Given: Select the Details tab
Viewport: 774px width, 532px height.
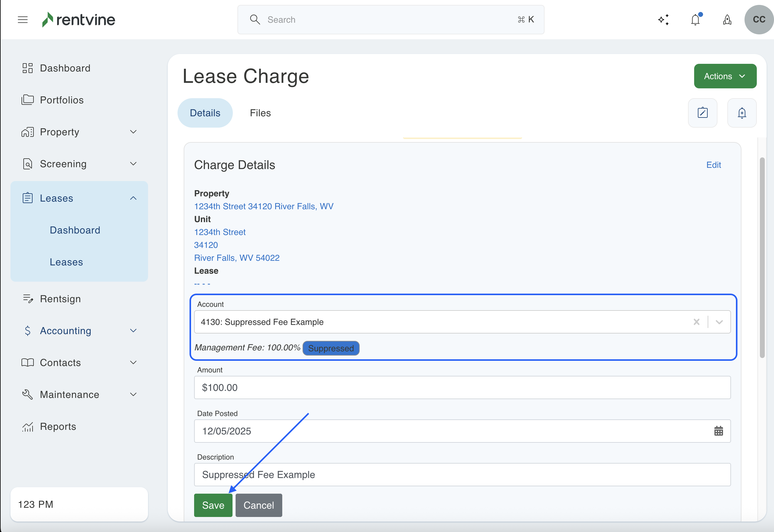Looking at the screenshot, I should point(205,113).
